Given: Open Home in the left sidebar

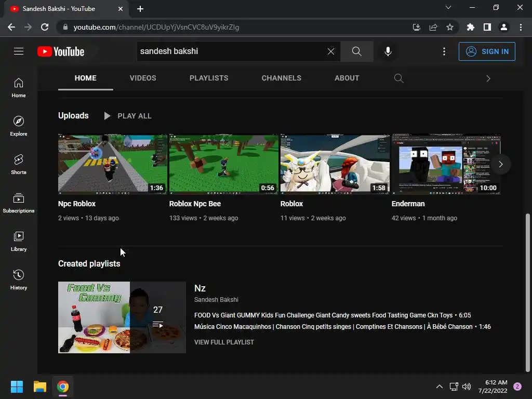Looking at the screenshot, I should (19, 88).
